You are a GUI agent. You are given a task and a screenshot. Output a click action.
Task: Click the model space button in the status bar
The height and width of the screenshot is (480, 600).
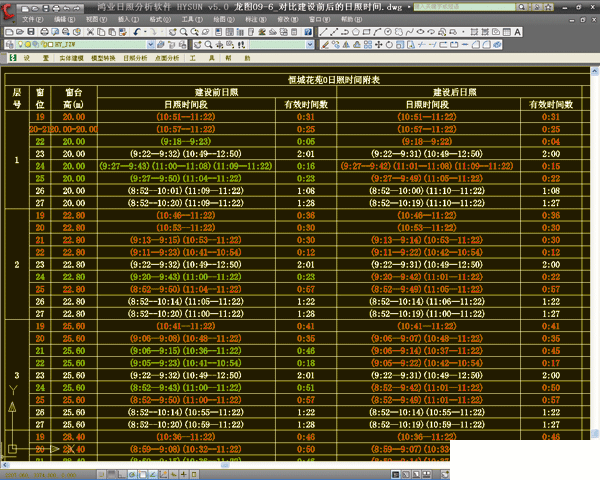point(396,475)
